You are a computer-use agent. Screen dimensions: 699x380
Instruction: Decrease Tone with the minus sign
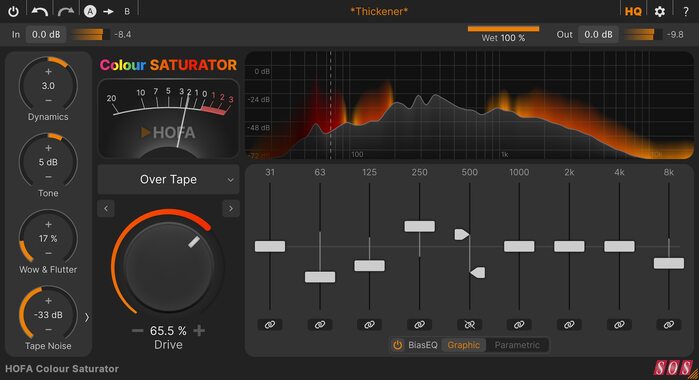pos(48,177)
